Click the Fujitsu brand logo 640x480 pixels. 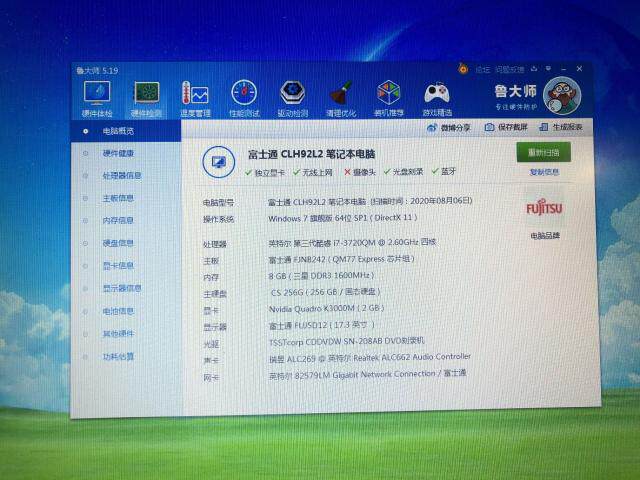(544, 209)
